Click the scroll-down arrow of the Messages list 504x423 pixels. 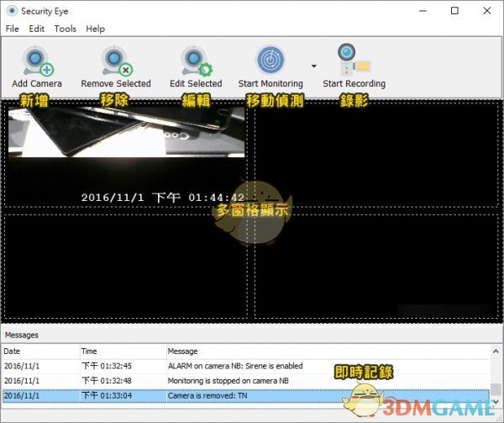click(496, 401)
